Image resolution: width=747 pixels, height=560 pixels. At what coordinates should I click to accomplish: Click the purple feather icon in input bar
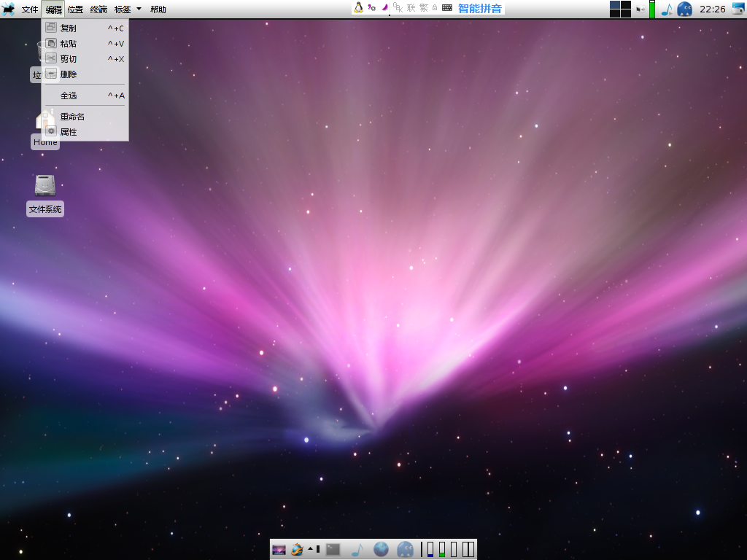[384, 7]
